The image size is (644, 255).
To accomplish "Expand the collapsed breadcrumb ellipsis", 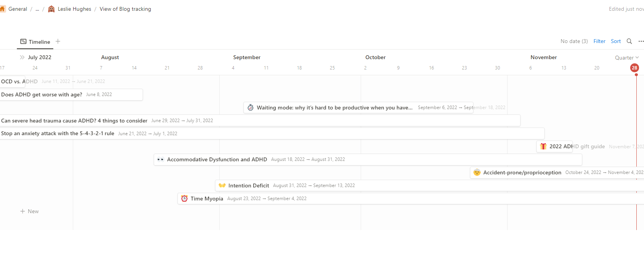I will click(37, 9).
